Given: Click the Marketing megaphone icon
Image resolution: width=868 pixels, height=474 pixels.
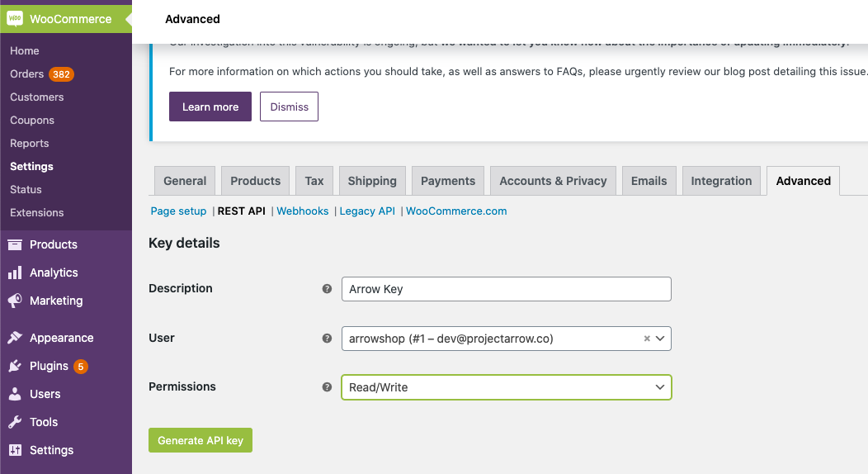Looking at the screenshot, I should pyautogui.click(x=15, y=301).
